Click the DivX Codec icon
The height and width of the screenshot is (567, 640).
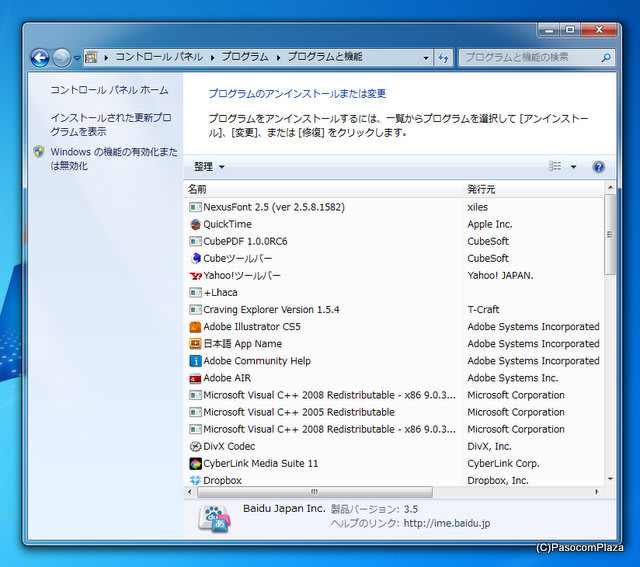195,447
